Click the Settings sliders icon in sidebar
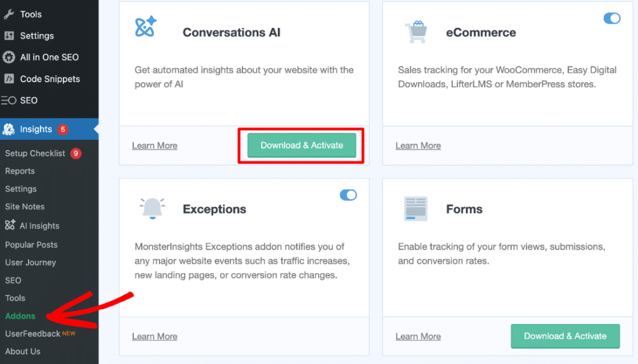638x364 pixels. pos(9,35)
